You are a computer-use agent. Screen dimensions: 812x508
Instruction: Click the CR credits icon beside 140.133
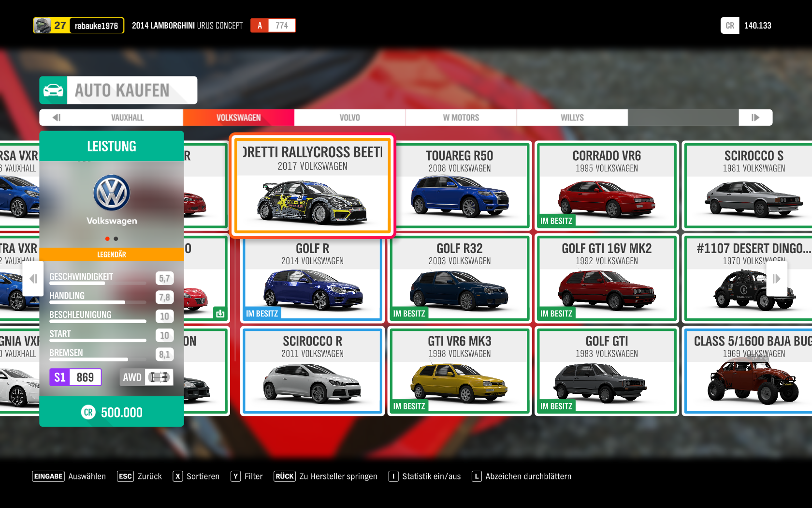click(729, 26)
